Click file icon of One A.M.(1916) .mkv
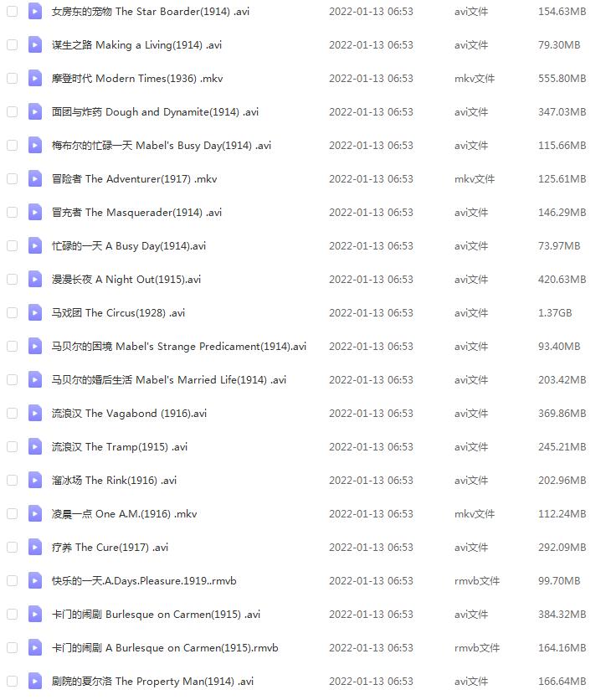This screenshot has height=700, width=611. pyautogui.click(x=35, y=514)
